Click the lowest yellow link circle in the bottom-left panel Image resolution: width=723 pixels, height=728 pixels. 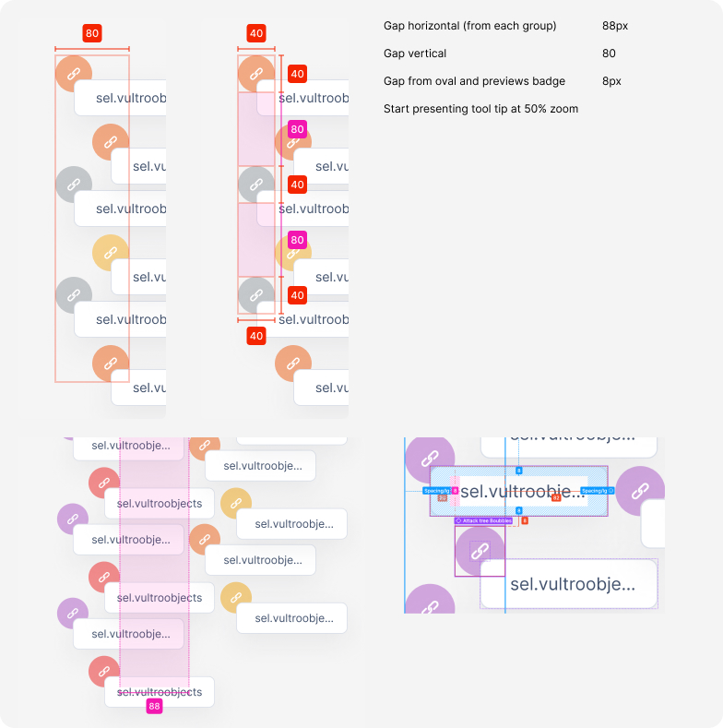(236, 599)
